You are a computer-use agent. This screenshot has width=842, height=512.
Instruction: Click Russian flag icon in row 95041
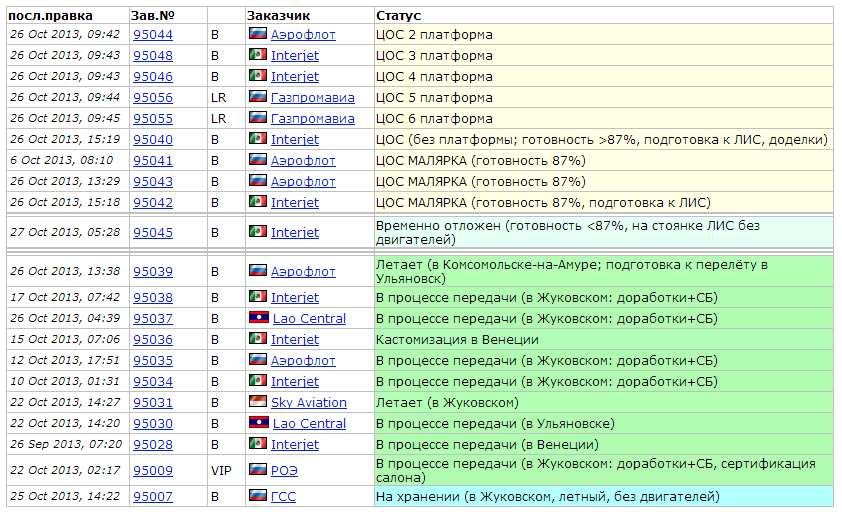pyautogui.click(x=258, y=159)
